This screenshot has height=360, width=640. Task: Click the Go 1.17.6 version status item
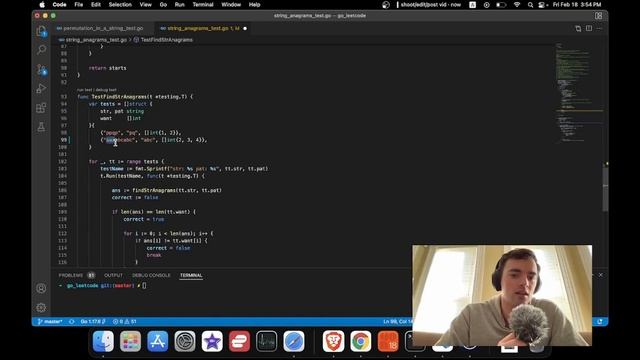93,322
